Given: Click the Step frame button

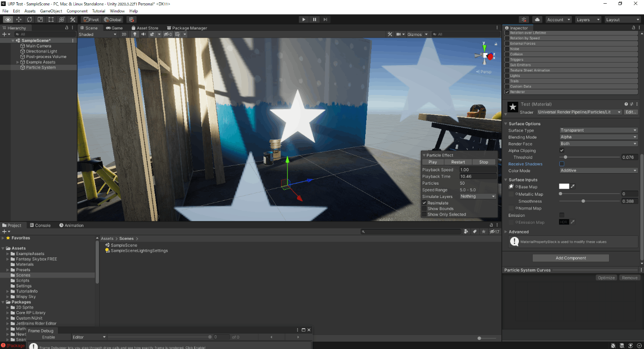Looking at the screenshot, I should point(325,19).
